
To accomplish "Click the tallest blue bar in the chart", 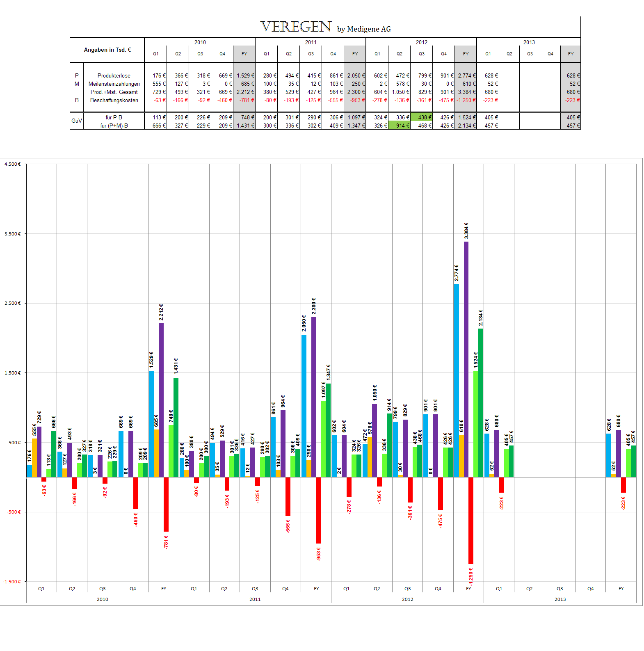I will (x=457, y=381).
